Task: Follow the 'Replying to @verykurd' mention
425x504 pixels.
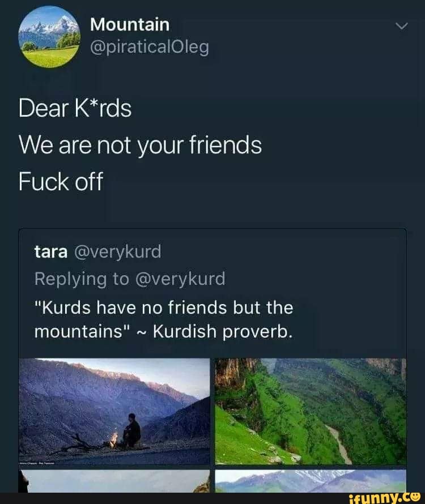Action: (130, 279)
